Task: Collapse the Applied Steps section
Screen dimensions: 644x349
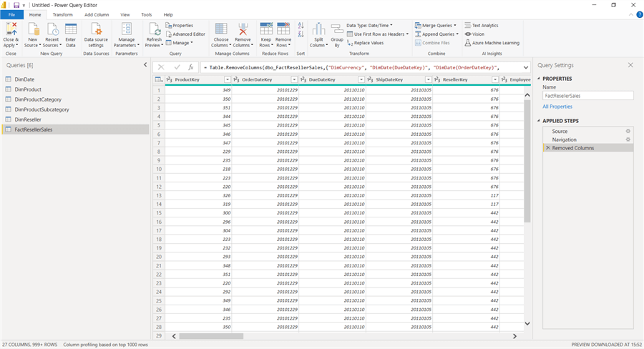Action: pyautogui.click(x=539, y=121)
